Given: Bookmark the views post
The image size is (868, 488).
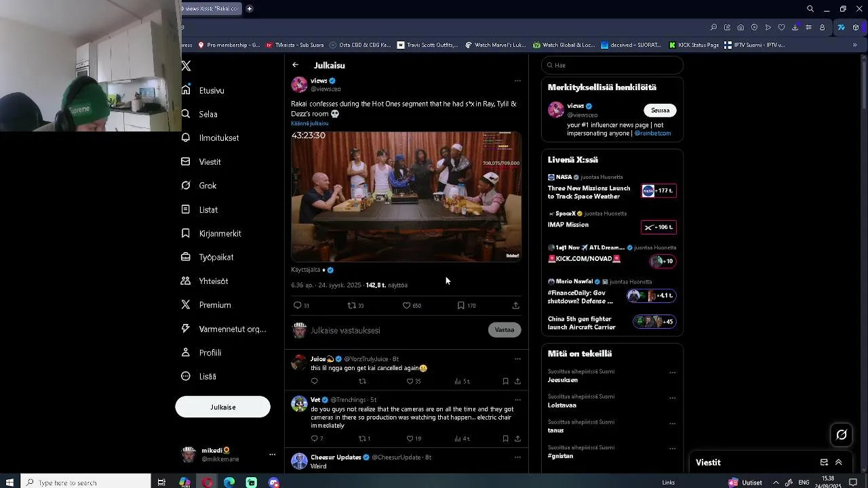Looking at the screenshot, I should tap(460, 306).
